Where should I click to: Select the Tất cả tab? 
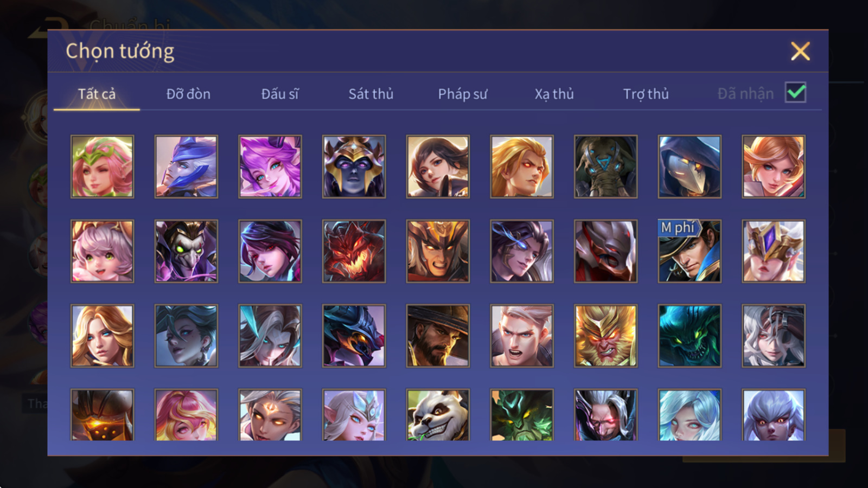point(97,94)
